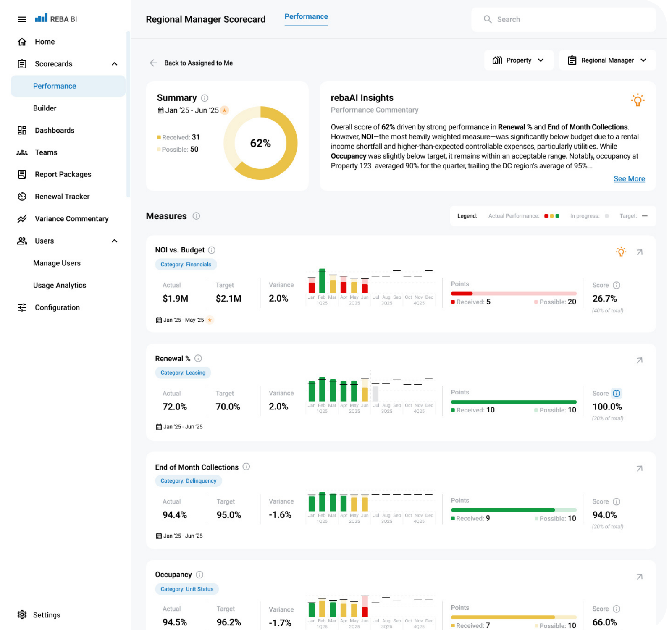Go to Builder in the sidebar
Screen dimensions: 672x630
[x=45, y=108]
